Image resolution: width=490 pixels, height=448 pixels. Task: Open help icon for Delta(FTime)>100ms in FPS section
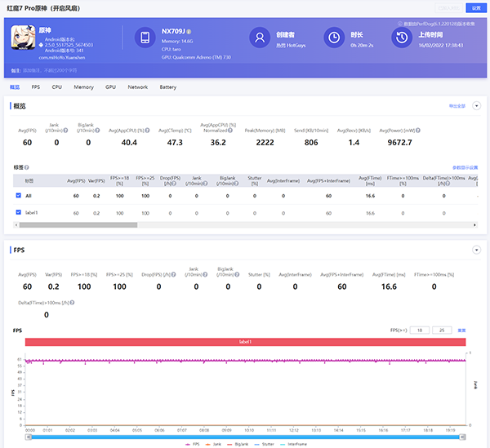point(72,303)
